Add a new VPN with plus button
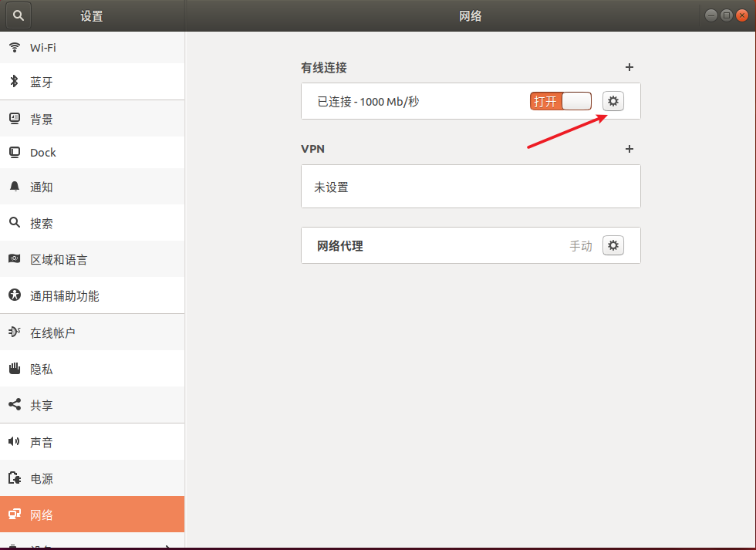Viewport: 756px width, 550px height. 629,149
